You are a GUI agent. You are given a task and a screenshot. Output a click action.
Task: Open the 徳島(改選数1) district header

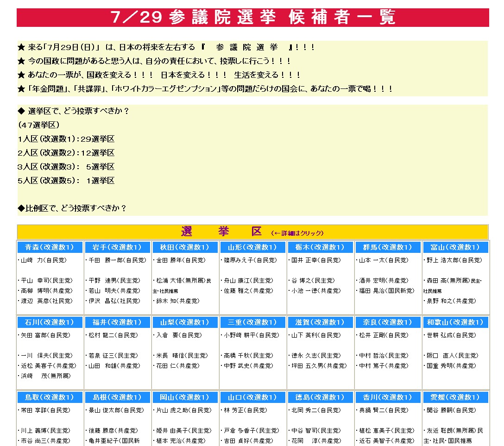320,397
